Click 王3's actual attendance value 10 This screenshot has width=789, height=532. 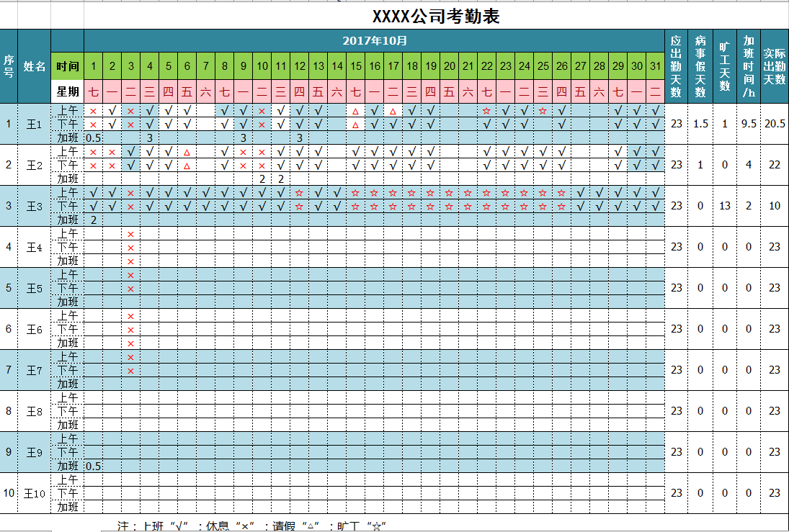(775, 206)
